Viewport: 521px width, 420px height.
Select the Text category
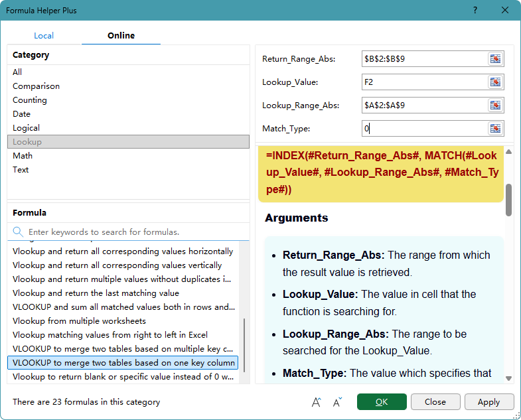(128, 170)
